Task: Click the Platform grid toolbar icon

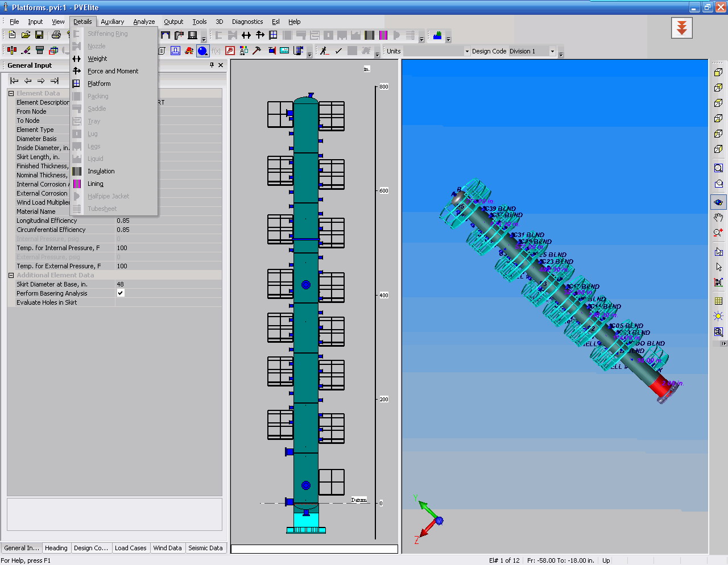Action: click(x=274, y=35)
